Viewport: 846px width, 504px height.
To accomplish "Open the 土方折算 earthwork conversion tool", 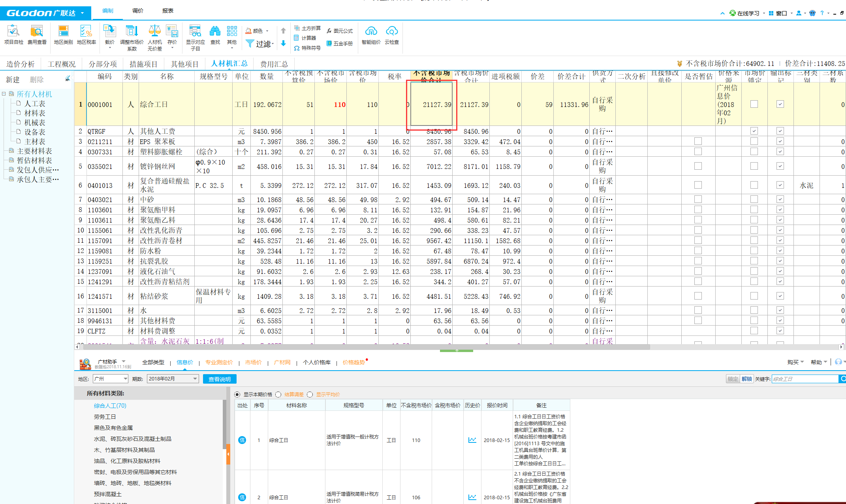I will (x=307, y=28).
